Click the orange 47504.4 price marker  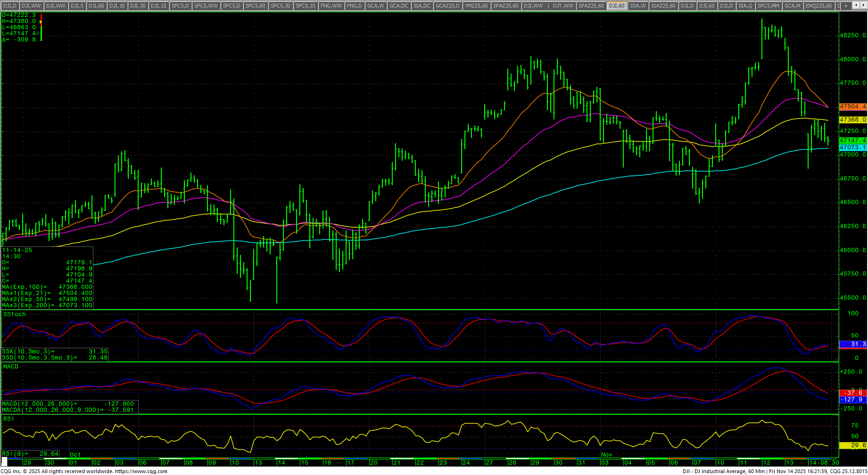point(852,107)
